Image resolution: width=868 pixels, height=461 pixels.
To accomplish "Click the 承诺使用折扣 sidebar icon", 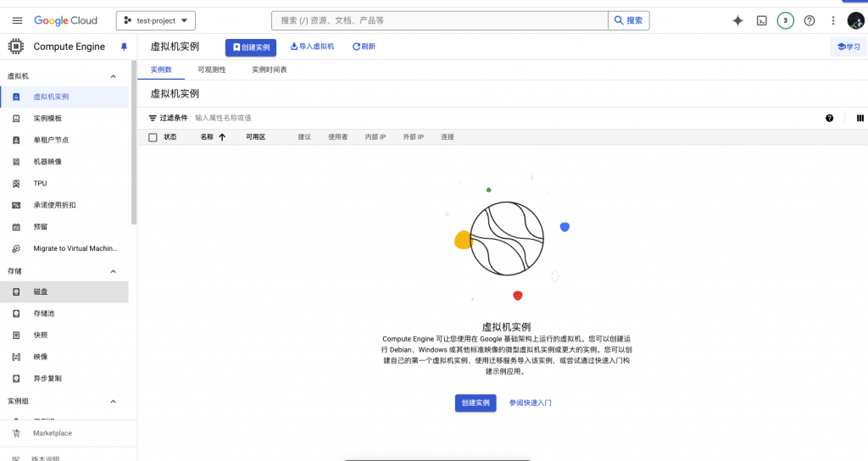I will pyautogui.click(x=16, y=205).
